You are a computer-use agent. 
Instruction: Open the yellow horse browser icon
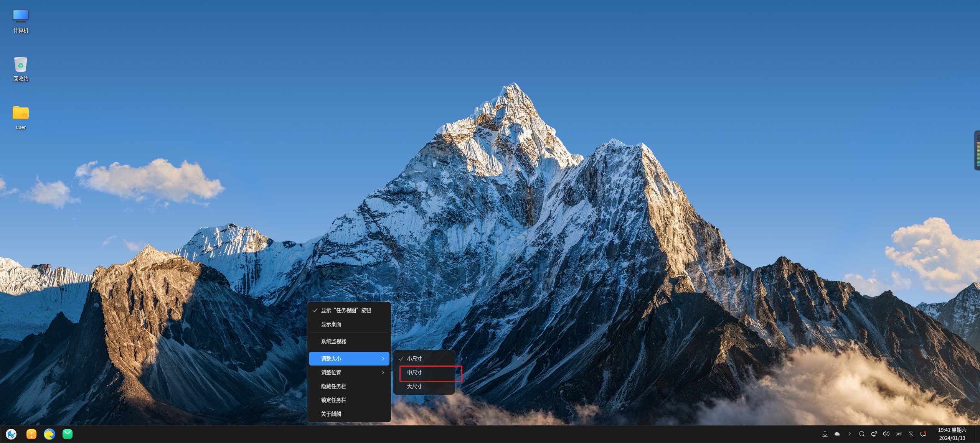[49, 434]
